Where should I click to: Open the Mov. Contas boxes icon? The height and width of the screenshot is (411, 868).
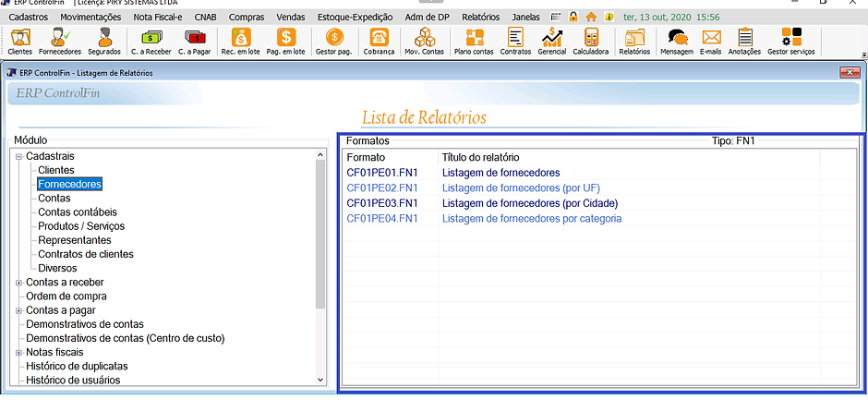(424, 42)
